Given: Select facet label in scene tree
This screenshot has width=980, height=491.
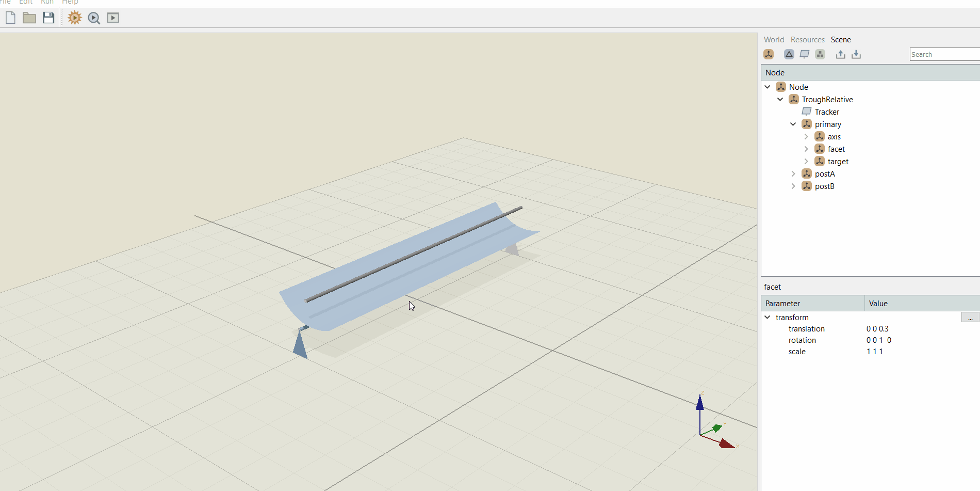Looking at the screenshot, I should (x=836, y=149).
